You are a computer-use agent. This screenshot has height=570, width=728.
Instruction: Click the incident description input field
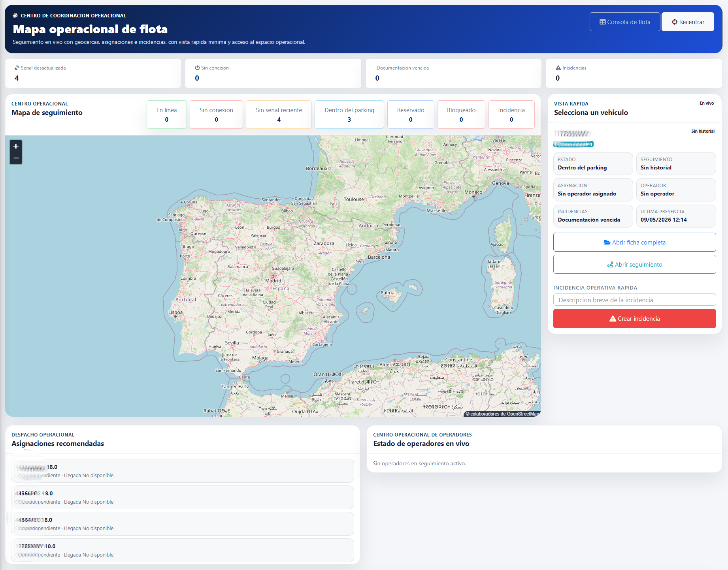click(x=634, y=300)
